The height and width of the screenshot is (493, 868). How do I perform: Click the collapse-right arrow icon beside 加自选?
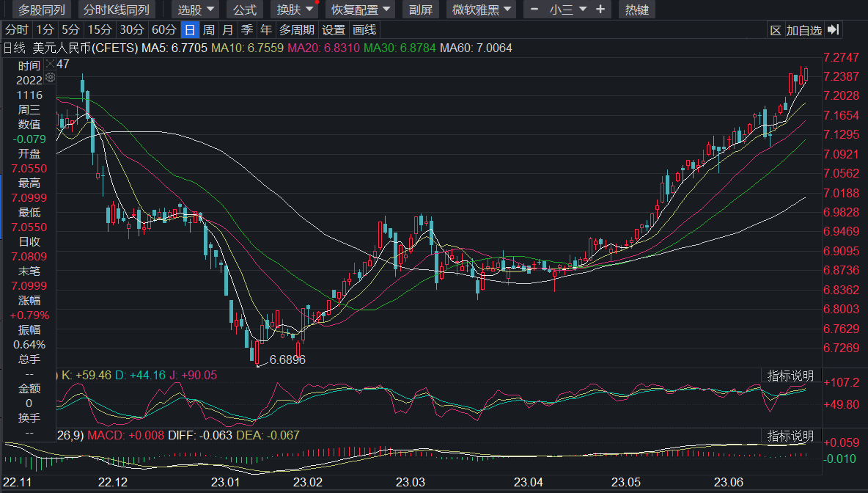click(833, 30)
